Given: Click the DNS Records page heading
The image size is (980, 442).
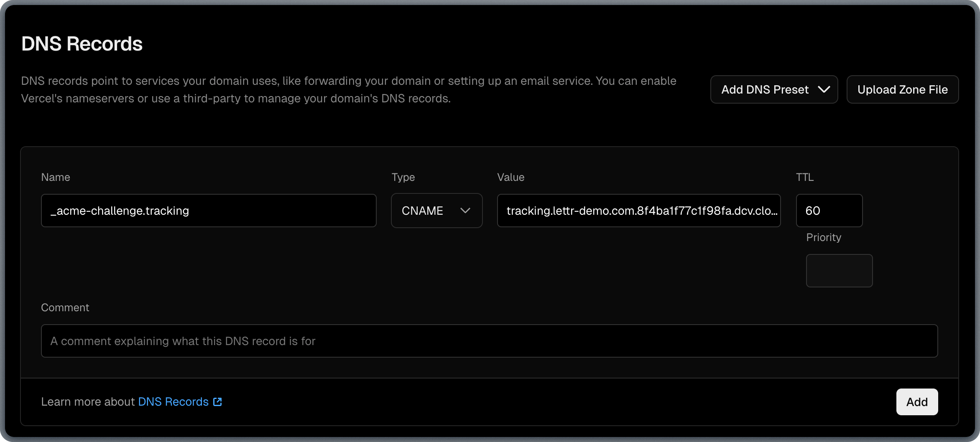Looking at the screenshot, I should (x=82, y=43).
